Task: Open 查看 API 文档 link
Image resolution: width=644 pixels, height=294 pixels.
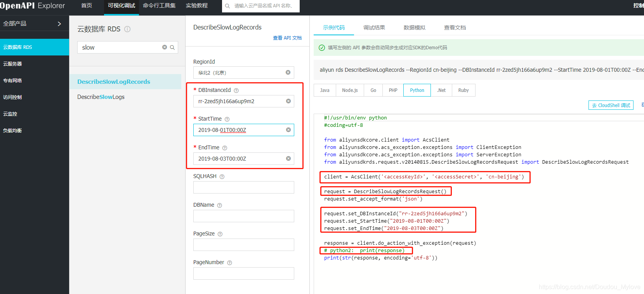Action: pyautogui.click(x=287, y=38)
